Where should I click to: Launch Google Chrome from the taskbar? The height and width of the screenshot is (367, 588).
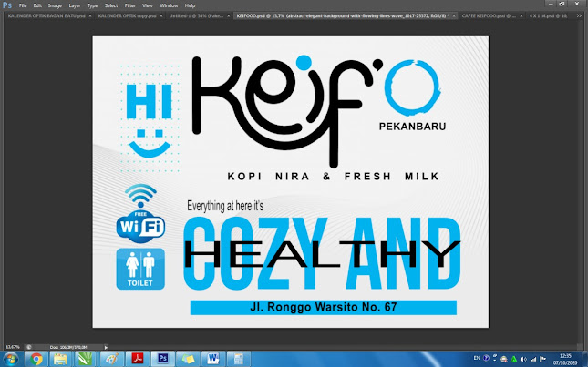coord(36,359)
